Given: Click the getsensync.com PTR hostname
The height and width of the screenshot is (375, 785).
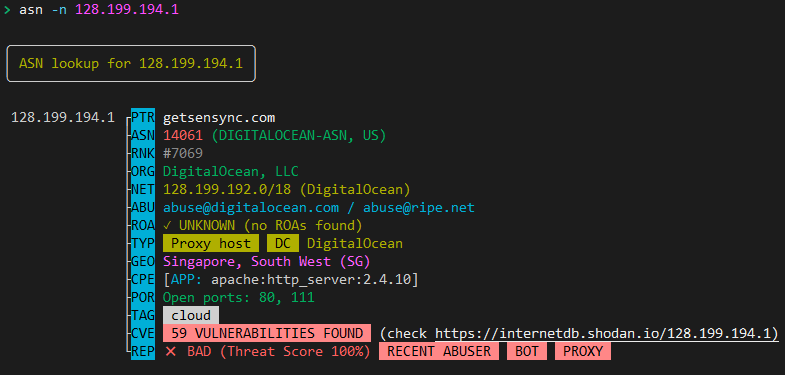Looking at the screenshot, I should pyautogui.click(x=219, y=118).
